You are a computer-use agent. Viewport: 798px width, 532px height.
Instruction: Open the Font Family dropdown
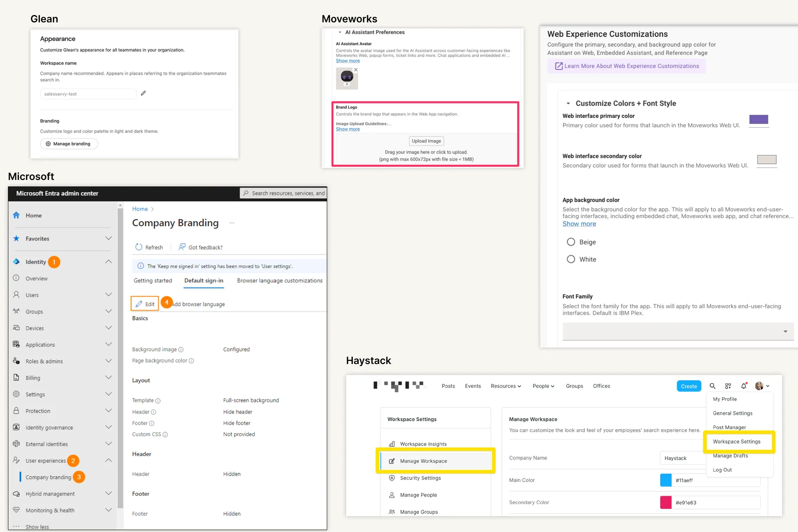tap(678, 331)
